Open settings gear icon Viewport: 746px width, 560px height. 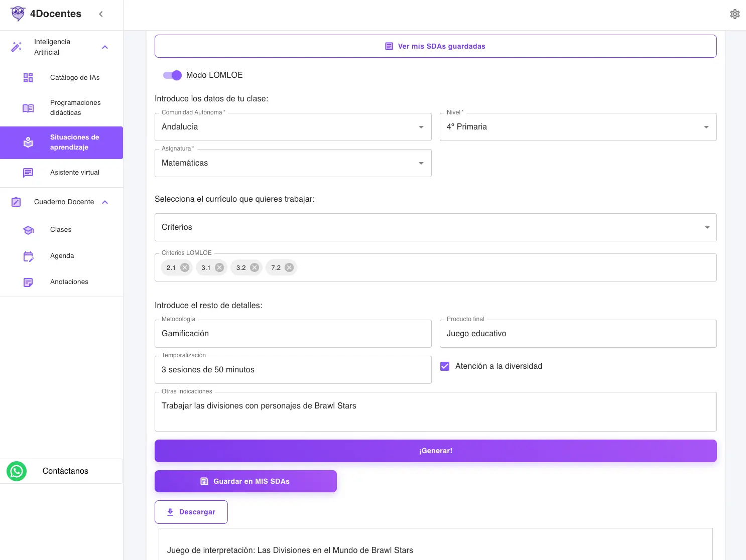point(734,14)
